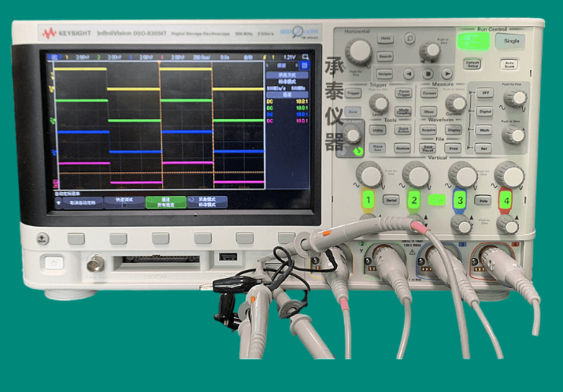Click the Mode Coupling key
This screenshot has width=563, height=392.
[404, 112]
